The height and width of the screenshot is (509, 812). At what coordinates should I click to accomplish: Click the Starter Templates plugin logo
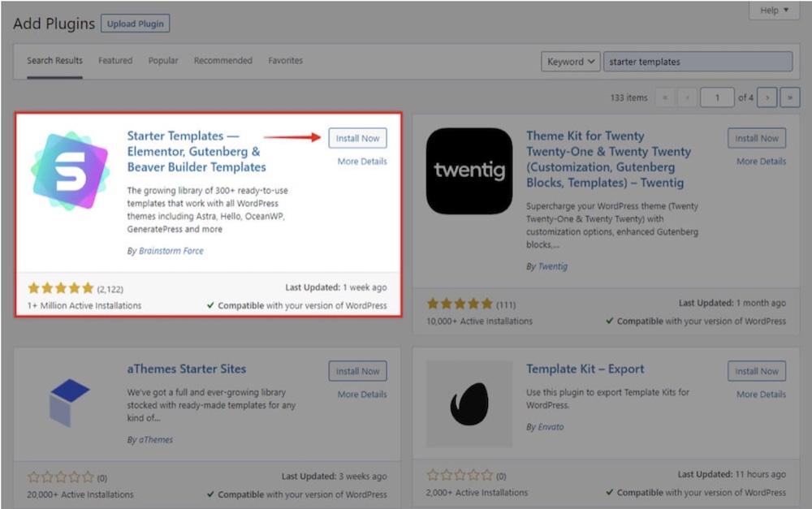pos(71,170)
